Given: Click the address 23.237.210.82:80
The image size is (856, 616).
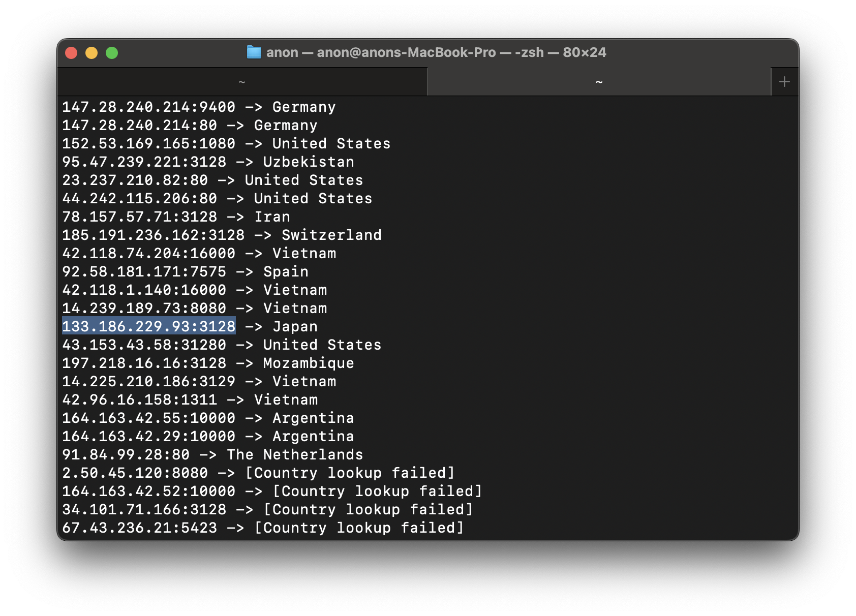Looking at the screenshot, I should pos(135,180).
